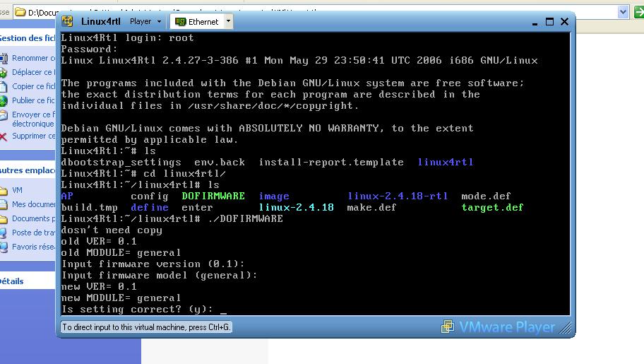The width and height of the screenshot is (644, 364).
Task: Open 'Mes documents' in Explorer sidebar
Action: 33,204
